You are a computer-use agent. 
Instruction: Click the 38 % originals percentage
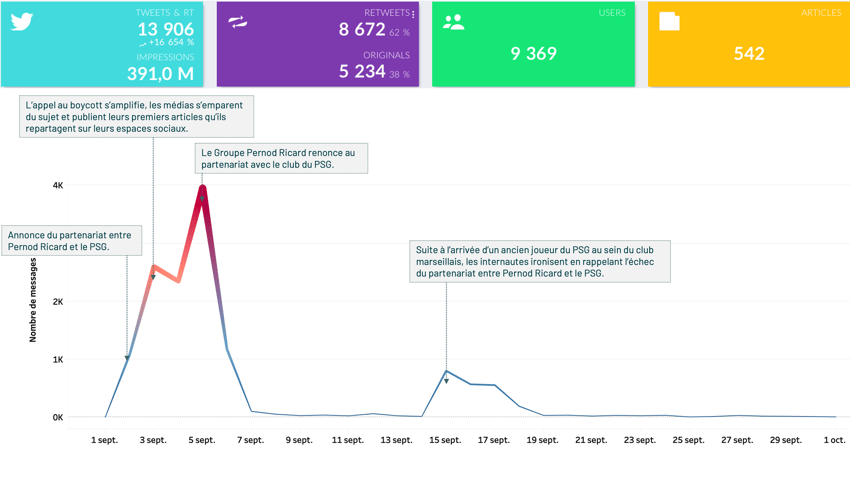(400, 75)
